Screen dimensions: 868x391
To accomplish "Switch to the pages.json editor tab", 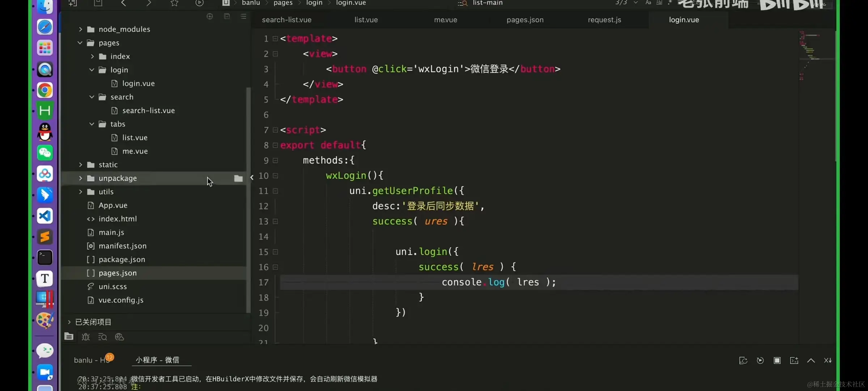I will (x=525, y=20).
